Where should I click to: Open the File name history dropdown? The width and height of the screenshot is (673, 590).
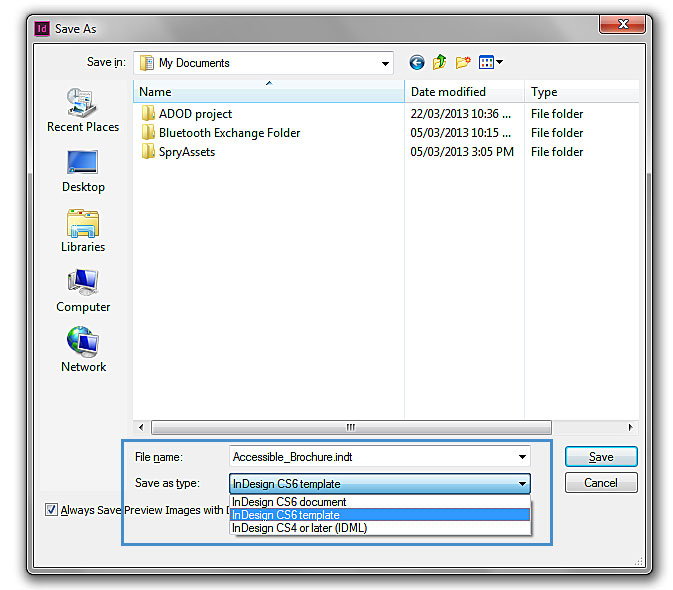click(522, 457)
